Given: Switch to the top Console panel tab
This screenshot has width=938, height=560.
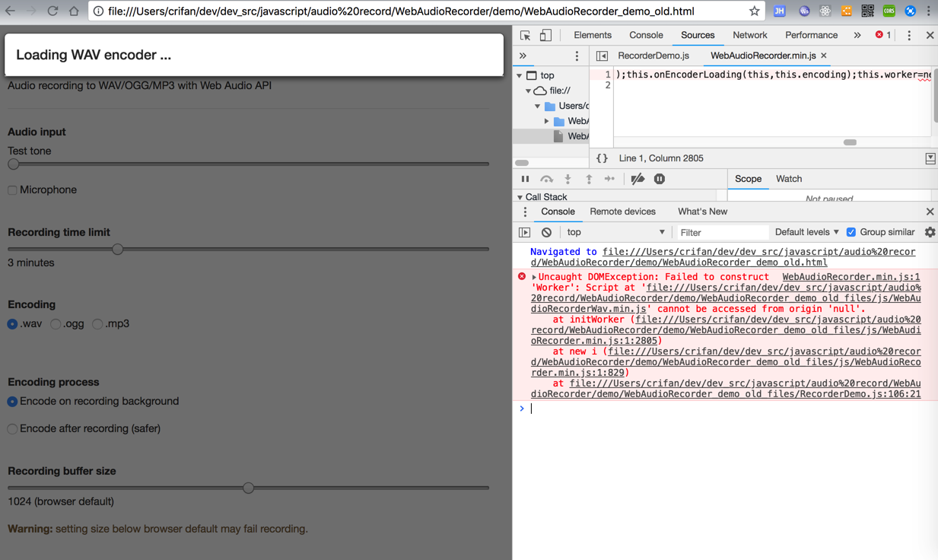Looking at the screenshot, I should (x=646, y=35).
